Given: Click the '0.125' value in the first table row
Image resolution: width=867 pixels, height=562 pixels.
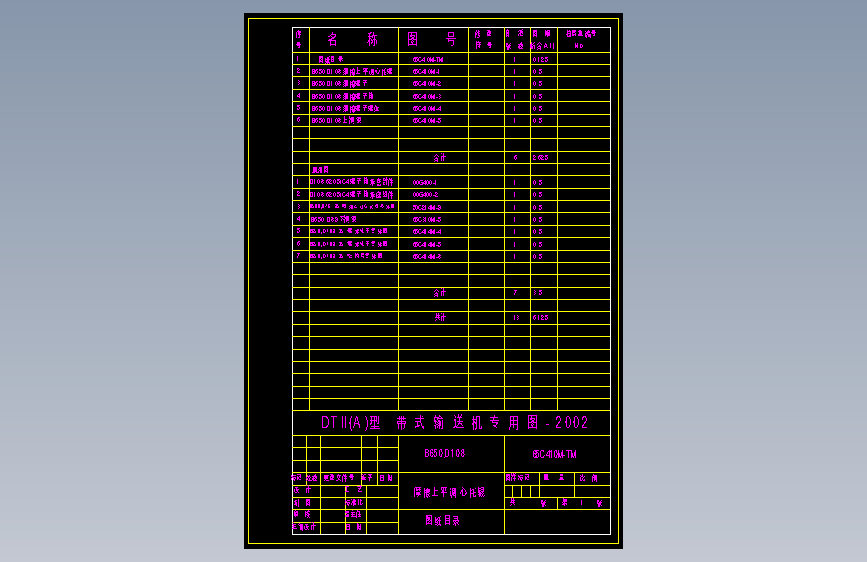Looking at the screenshot, I should click(540, 59).
